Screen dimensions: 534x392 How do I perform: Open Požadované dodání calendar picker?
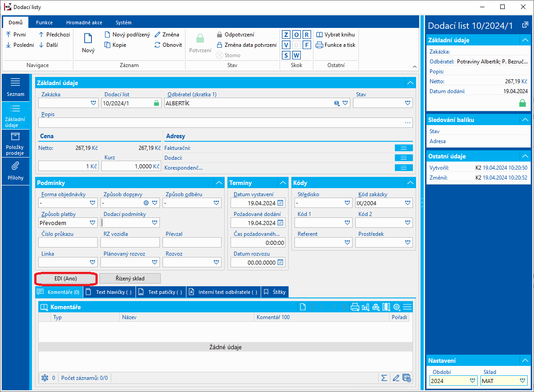pyautogui.click(x=280, y=223)
